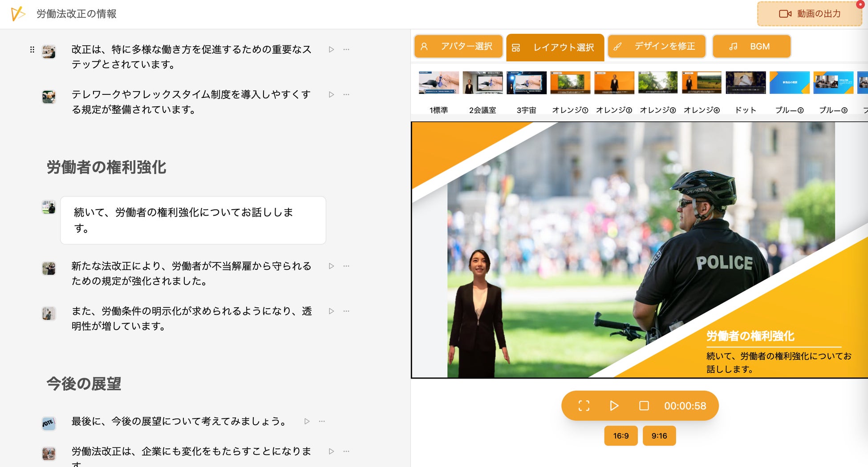Screen dimensions: 868x467
Task: Click the image thumbnail for 労働法改正は、企業 line
Action: [49, 454]
